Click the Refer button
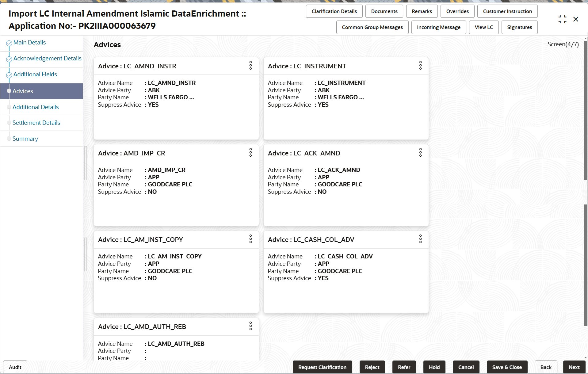Screen dimensions: 588x374 coord(404,367)
